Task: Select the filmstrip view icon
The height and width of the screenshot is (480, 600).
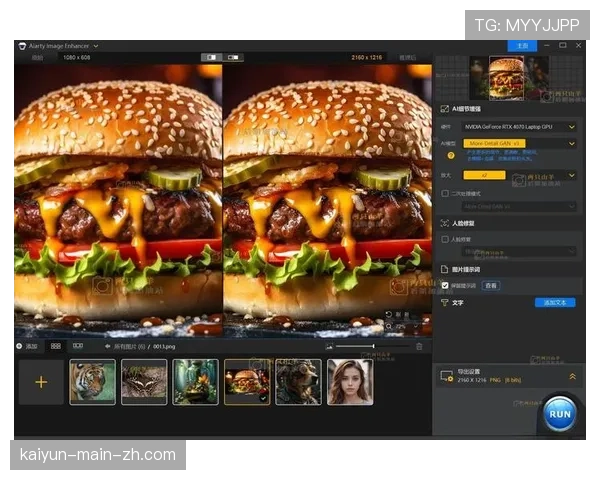Action: [x=77, y=346]
